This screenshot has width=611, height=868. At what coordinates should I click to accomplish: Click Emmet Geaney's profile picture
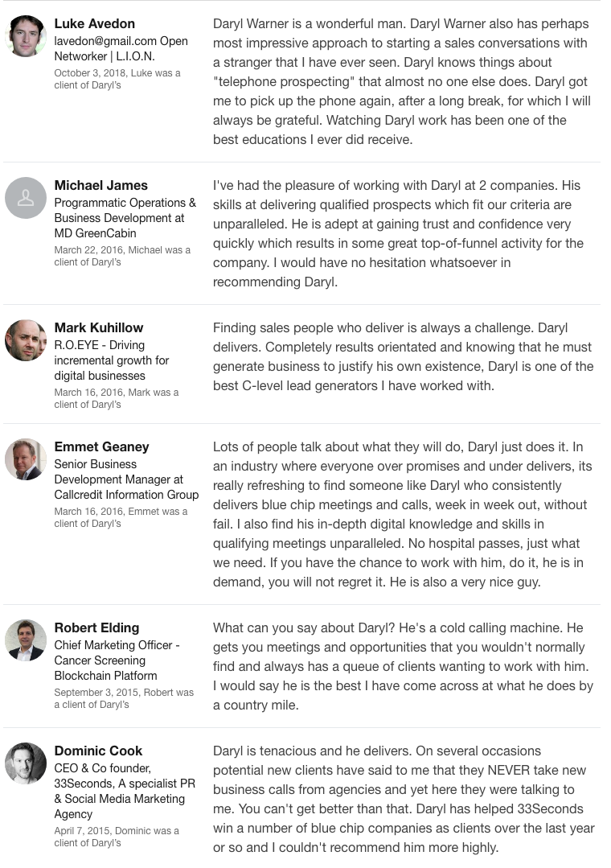coord(26,459)
